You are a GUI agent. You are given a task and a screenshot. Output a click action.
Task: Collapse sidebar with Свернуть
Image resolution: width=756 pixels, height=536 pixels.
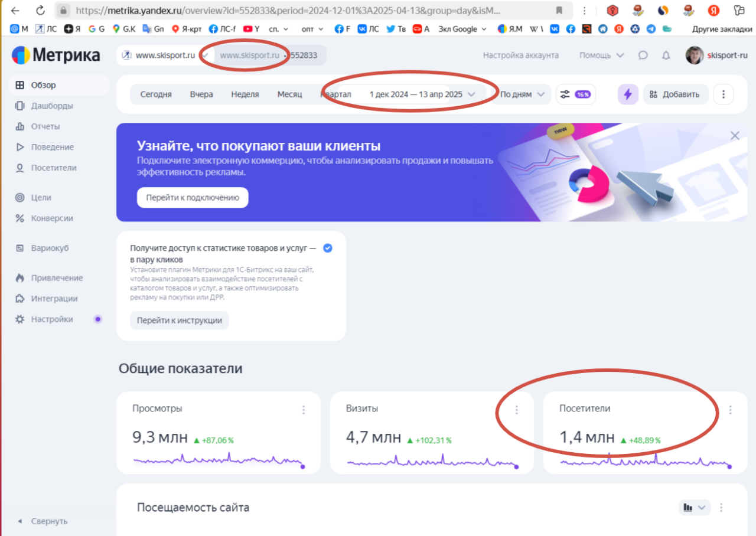click(x=43, y=522)
